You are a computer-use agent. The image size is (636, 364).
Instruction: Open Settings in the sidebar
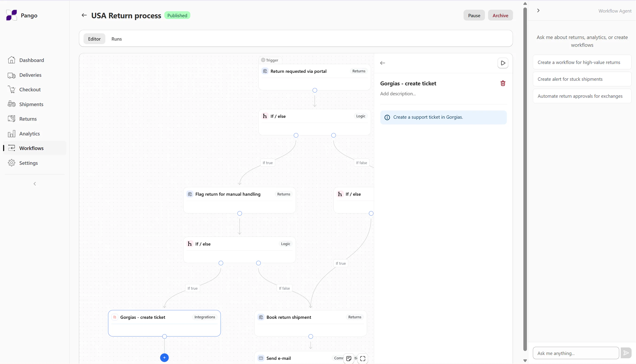[x=35, y=163]
